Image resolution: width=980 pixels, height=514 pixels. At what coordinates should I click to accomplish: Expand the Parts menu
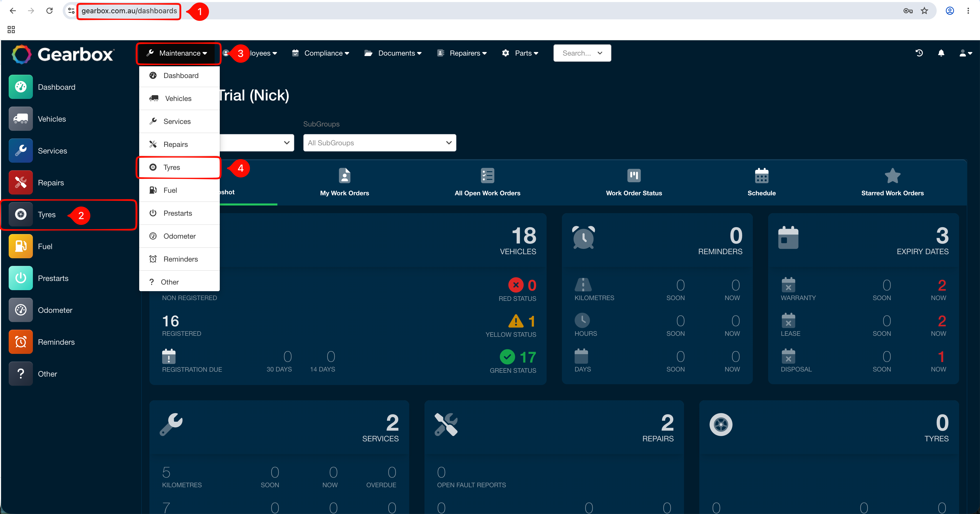(x=520, y=53)
